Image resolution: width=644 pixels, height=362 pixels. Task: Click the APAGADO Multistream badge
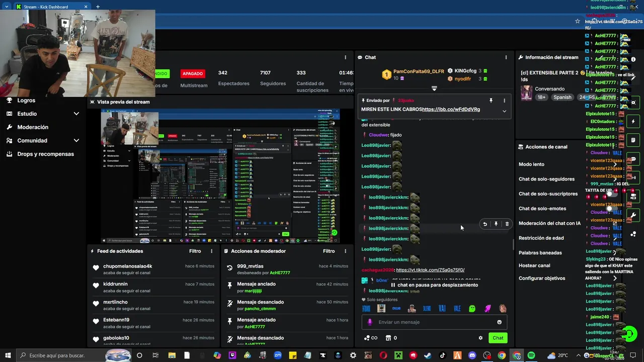[x=193, y=73]
